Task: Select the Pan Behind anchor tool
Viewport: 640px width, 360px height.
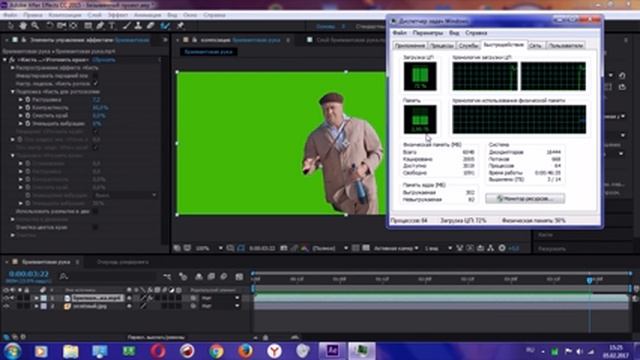Action: (74, 26)
